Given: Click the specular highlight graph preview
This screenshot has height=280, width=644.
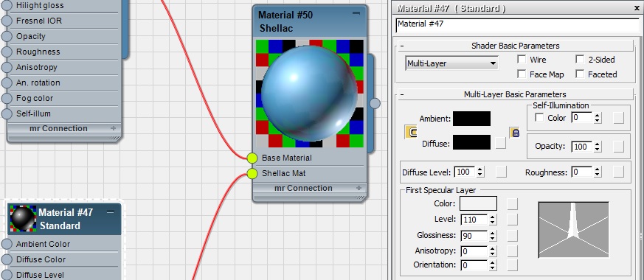Looking at the screenshot, I should point(573,230).
